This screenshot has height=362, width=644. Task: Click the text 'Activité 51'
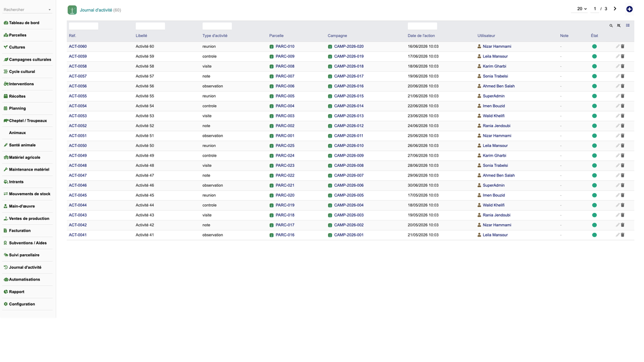145,136
